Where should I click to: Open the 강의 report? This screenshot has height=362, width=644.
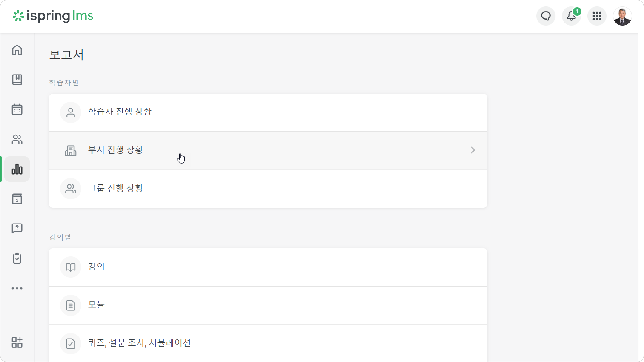pos(268,267)
